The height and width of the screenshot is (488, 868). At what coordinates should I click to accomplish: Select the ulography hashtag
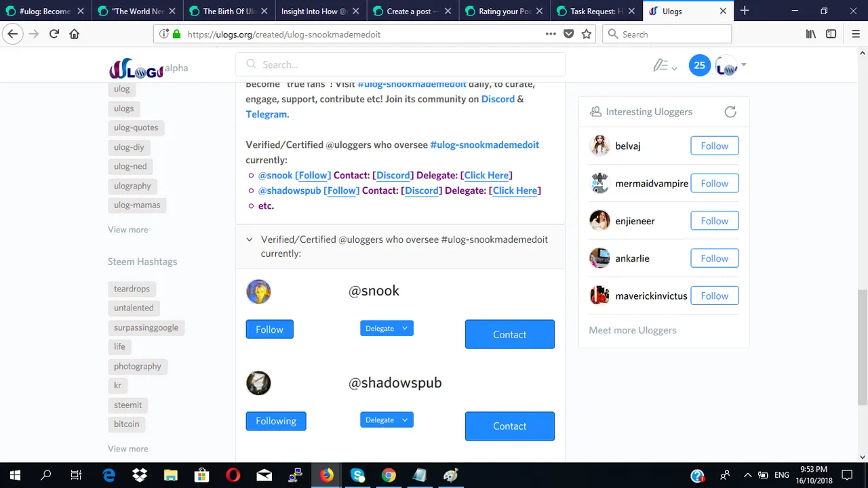coord(132,186)
